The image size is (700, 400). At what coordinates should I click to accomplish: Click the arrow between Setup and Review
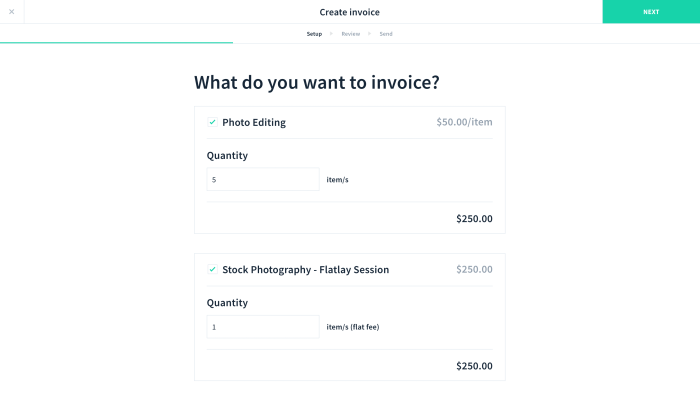(x=331, y=34)
